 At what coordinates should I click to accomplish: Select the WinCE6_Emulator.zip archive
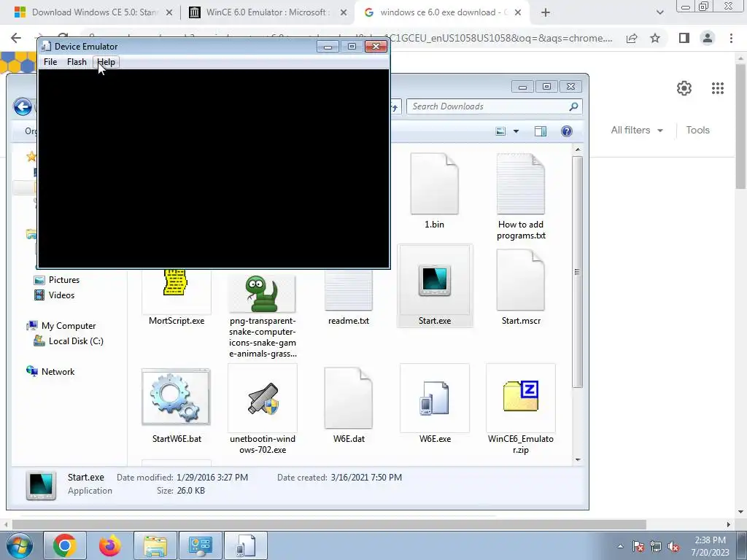coord(521,410)
